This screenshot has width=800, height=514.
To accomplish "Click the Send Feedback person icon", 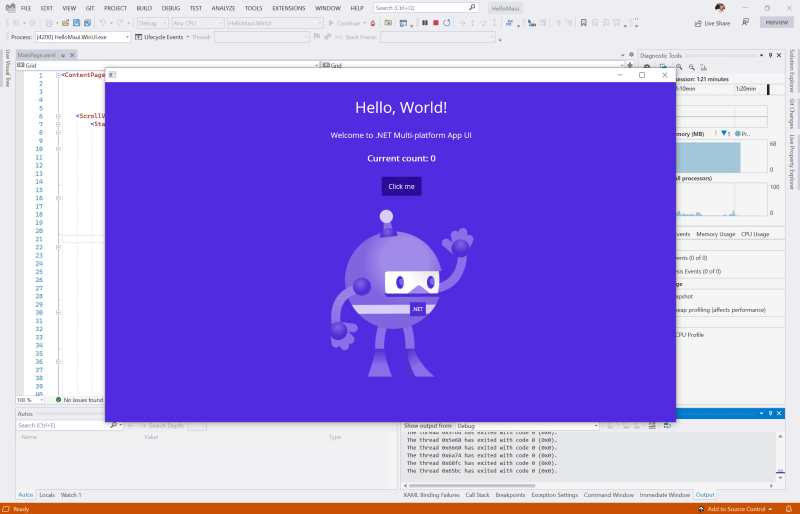I will (745, 22).
